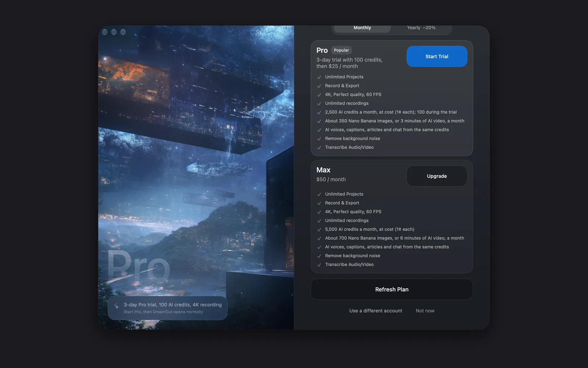Click checkmark beside "5,000 AI credits a month"
The height and width of the screenshot is (368, 588).
coord(319,230)
